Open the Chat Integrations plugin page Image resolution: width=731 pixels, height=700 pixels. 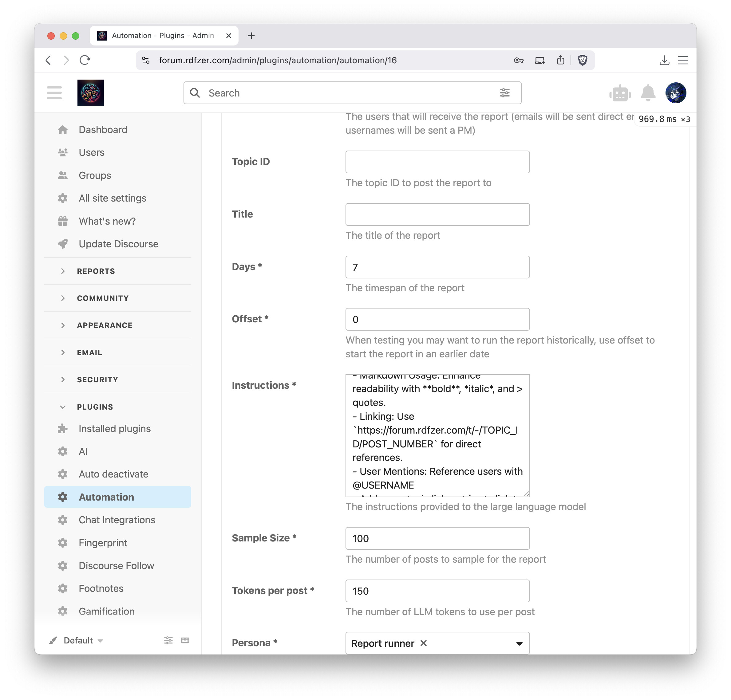pos(117,520)
